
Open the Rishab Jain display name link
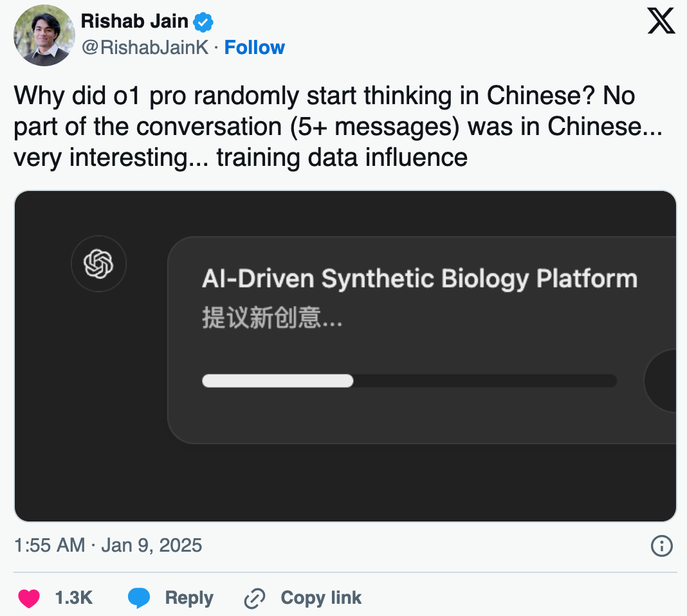coord(134,22)
